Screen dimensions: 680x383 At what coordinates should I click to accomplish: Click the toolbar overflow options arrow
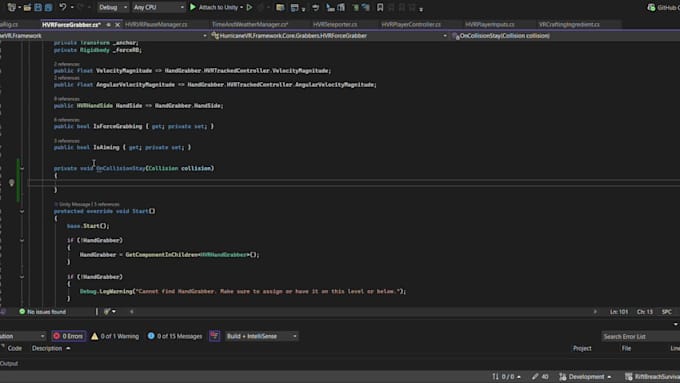pyautogui.click(x=421, y=9)
